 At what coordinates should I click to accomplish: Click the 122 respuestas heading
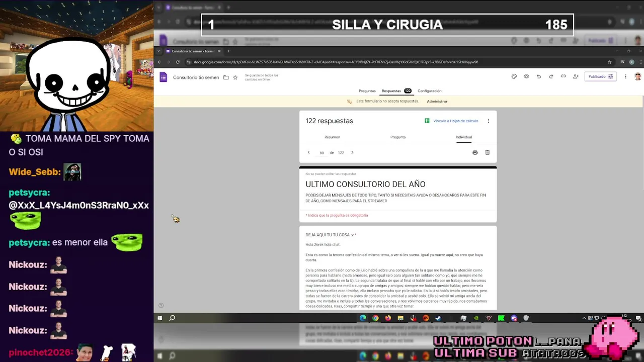point(329,121)
